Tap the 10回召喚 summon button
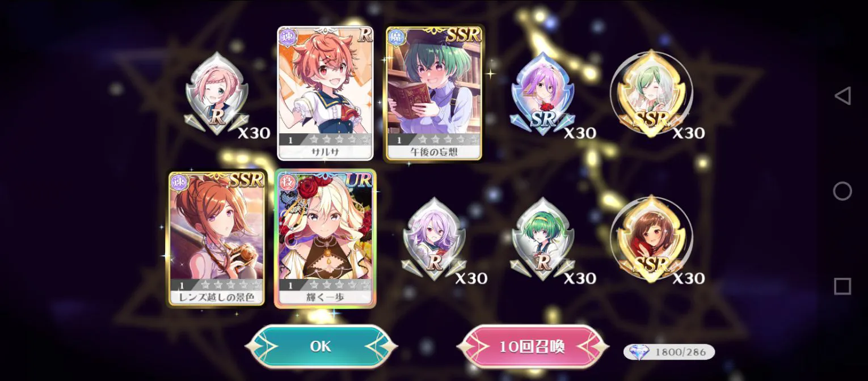 click(532, 346)
